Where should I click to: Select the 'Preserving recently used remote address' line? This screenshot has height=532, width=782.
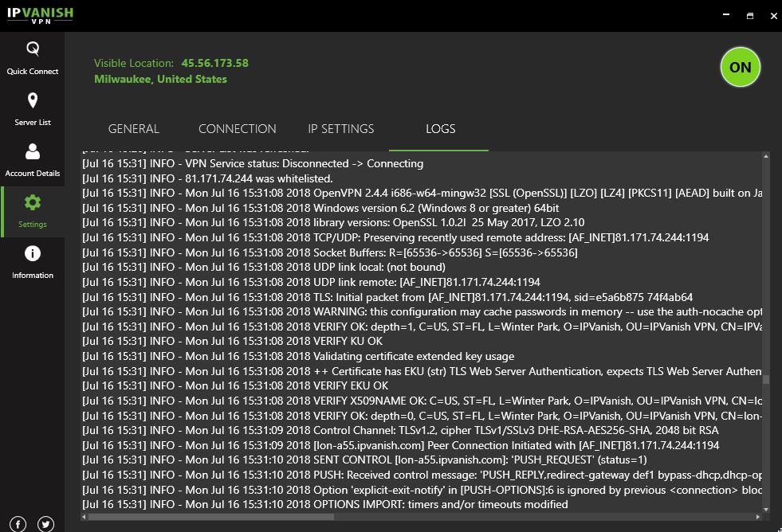(395, 237)
